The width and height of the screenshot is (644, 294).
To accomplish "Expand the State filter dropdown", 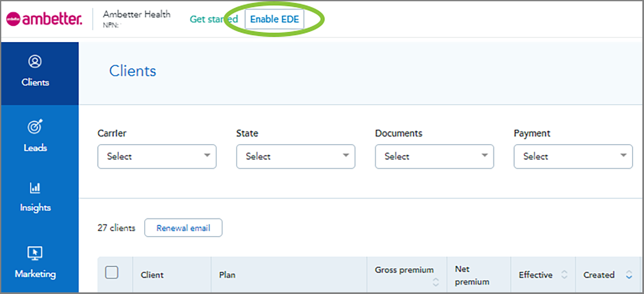I will [295, 156].
